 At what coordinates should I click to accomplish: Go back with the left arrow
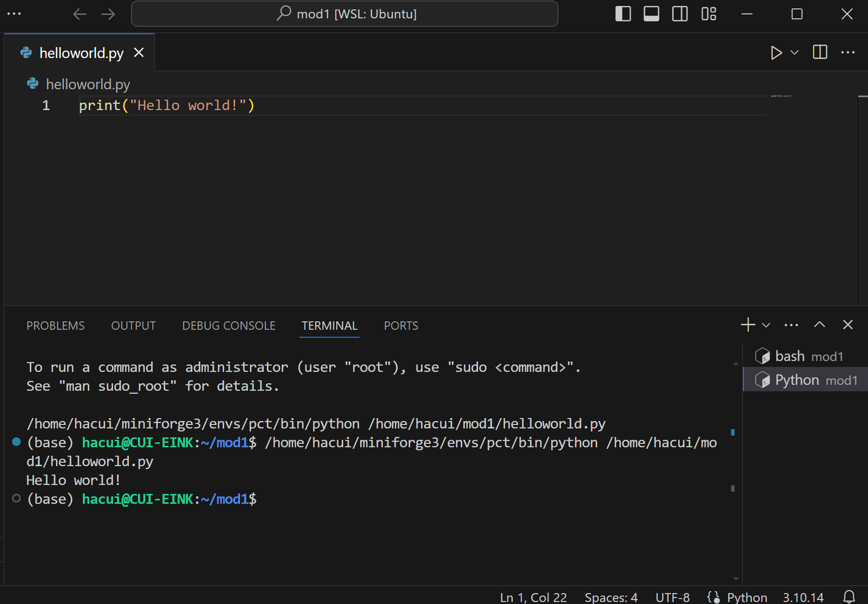tap(80, 14)
